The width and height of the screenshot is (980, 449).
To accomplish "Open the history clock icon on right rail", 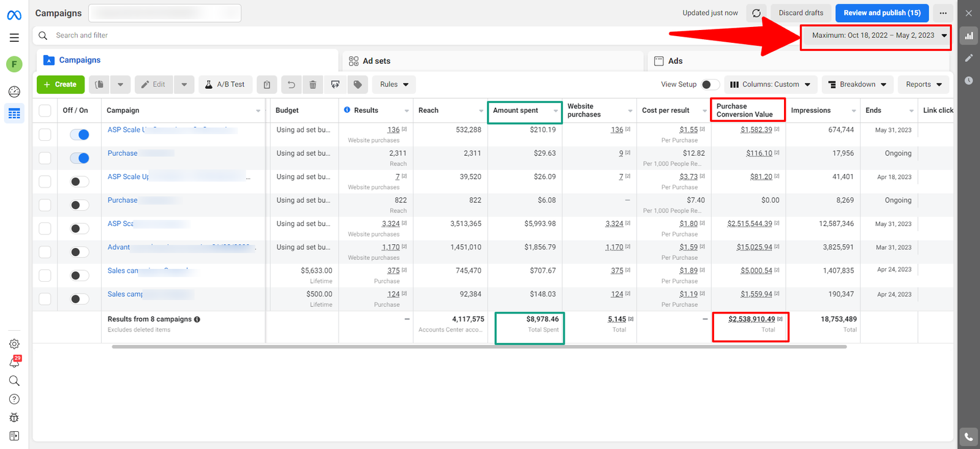I will click(969, 80).
